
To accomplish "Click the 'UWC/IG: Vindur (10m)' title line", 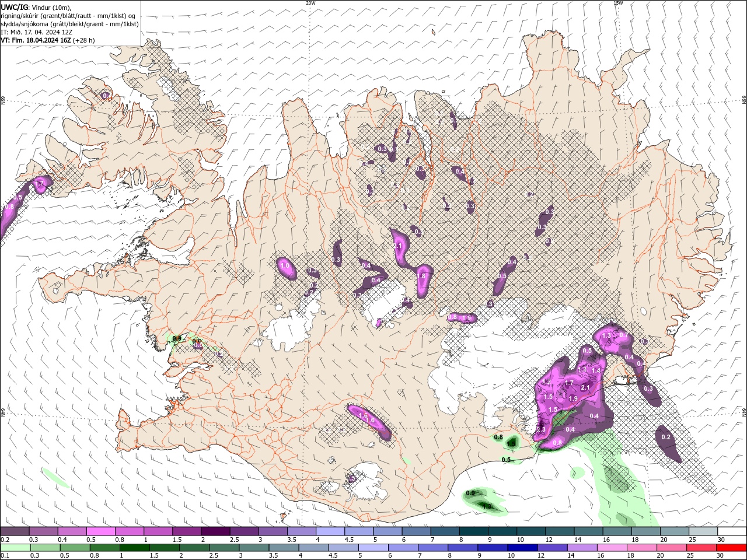I will pyautogui.click(x=35, y=7).
